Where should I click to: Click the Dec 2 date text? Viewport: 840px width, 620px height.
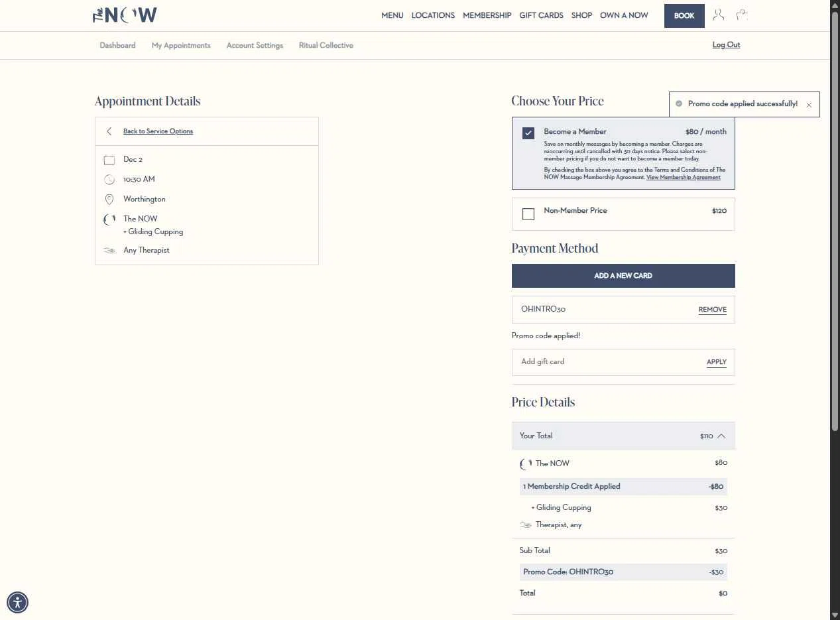click(133, 160)
